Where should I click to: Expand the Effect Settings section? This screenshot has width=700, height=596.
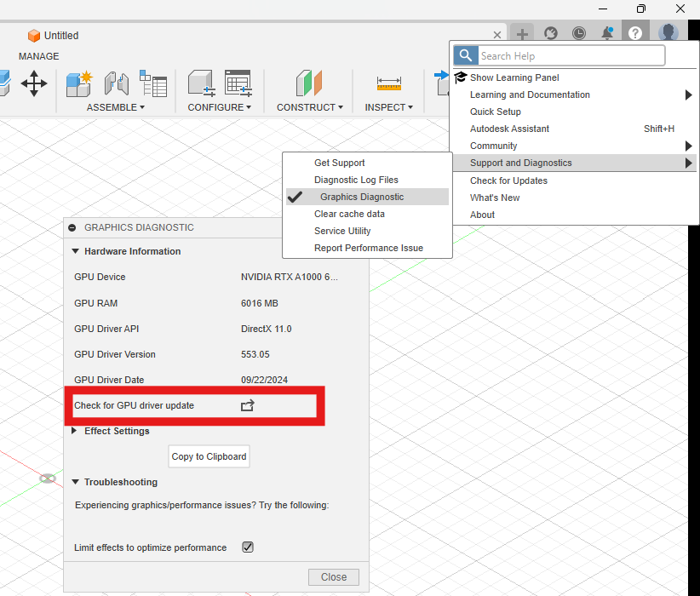click(x=74, y=431)
